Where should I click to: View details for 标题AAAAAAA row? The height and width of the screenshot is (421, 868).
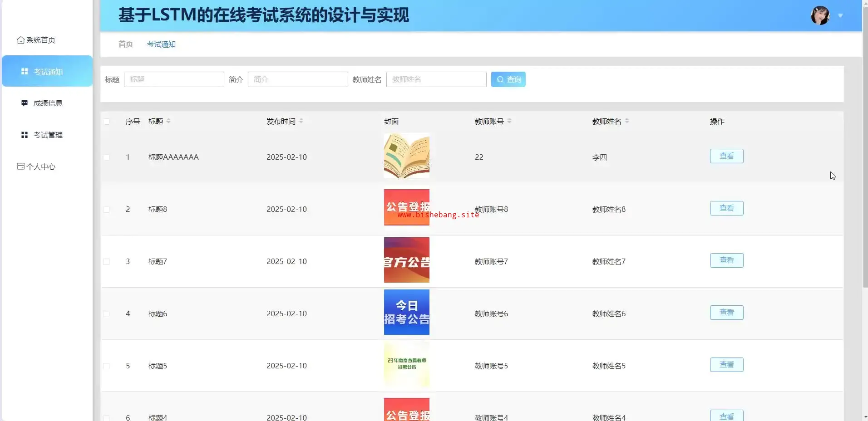[727, 156]
